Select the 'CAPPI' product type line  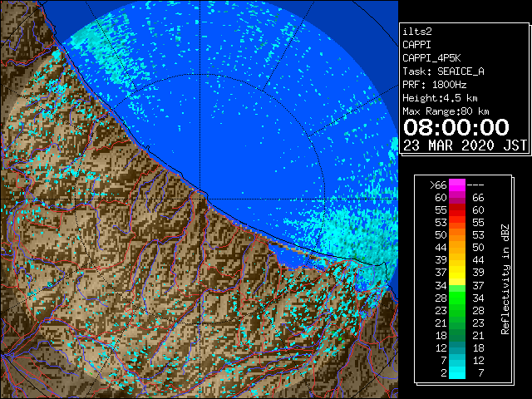point(416,45)
